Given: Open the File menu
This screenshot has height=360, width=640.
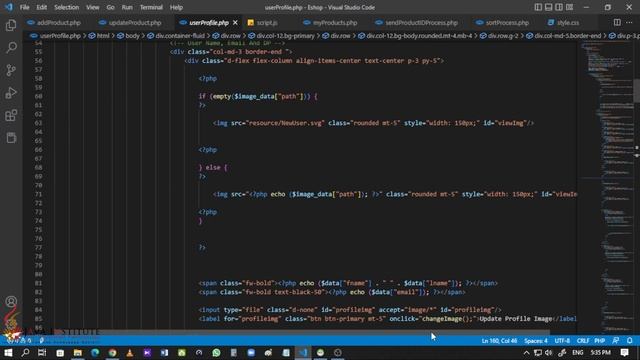Looking at the screenshot, I should [x=24, y=7].
